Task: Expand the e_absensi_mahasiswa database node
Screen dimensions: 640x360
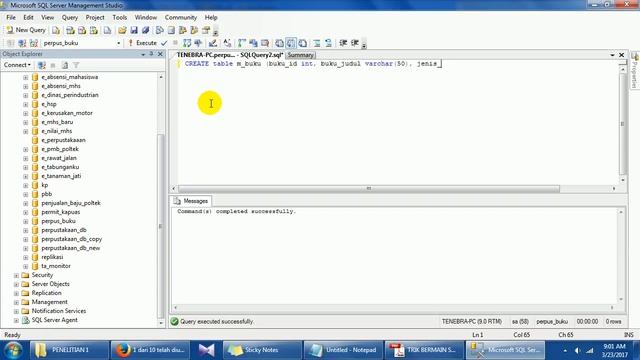Action: coord(26,77)
